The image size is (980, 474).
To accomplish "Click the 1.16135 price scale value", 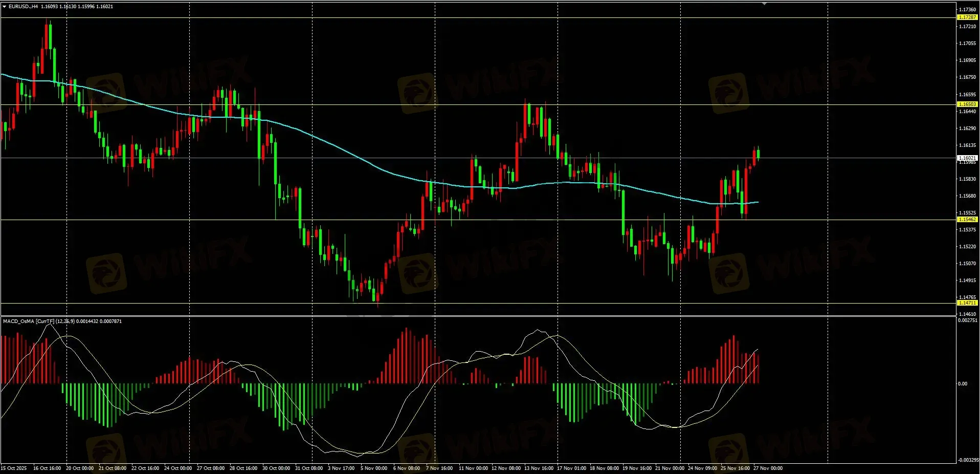I will 967,145.
